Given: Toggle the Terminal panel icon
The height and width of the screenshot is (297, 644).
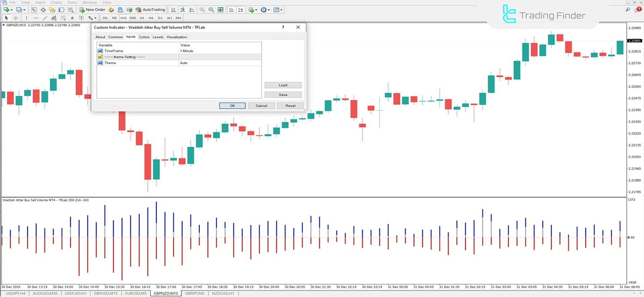Looking at the screenshot, I should [x=61, y=10].
